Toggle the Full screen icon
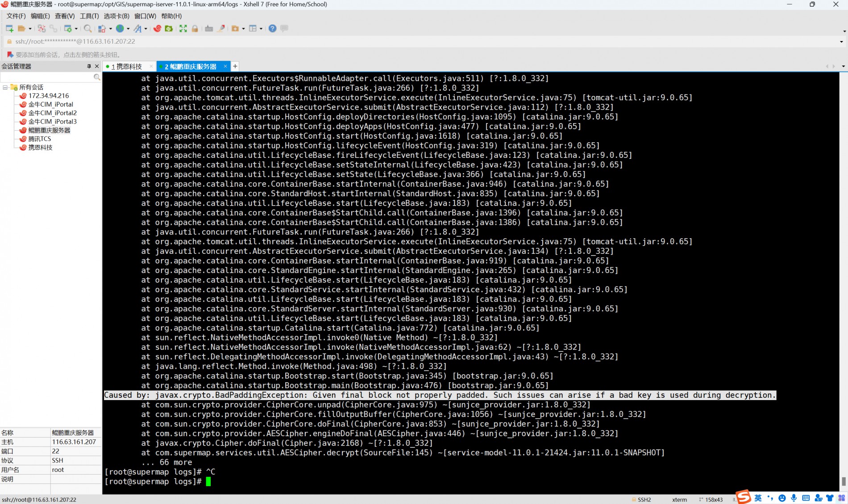This screenshot has height=504, width=848. coord(183,29)
